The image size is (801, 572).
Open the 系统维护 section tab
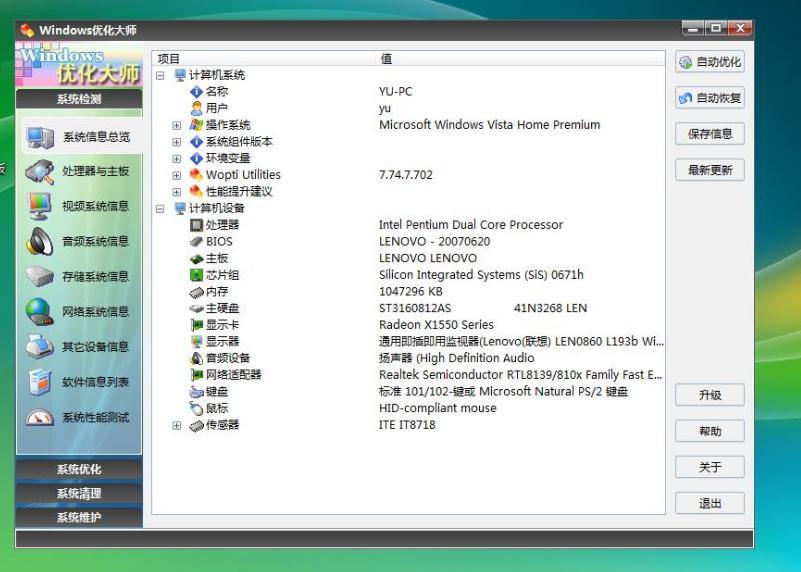click(78, 517)
